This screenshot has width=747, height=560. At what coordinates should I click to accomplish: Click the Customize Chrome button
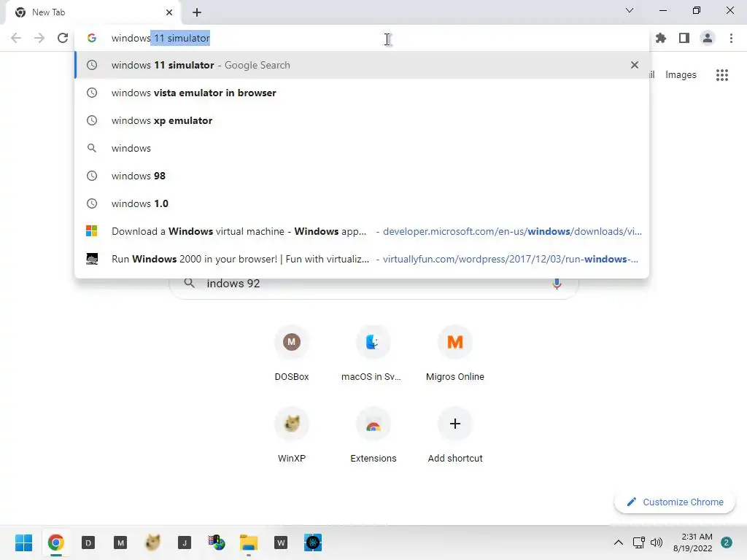tap(675, 502)
